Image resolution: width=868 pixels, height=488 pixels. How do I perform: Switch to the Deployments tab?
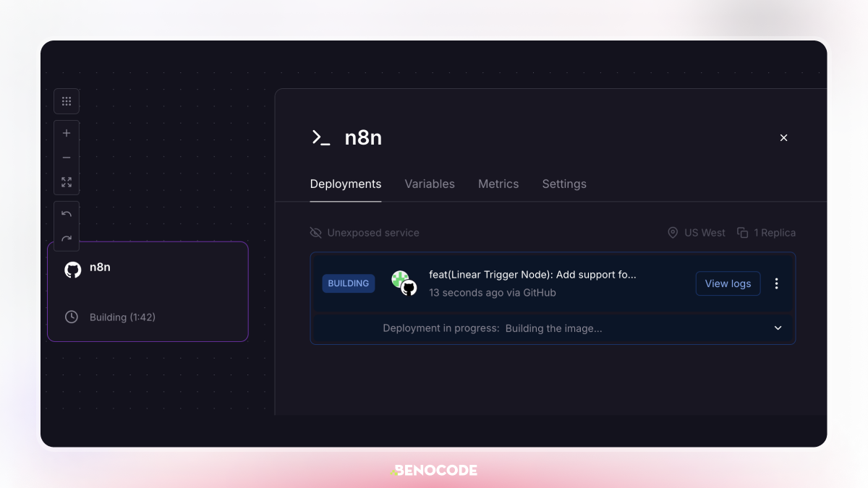(346, 184)
